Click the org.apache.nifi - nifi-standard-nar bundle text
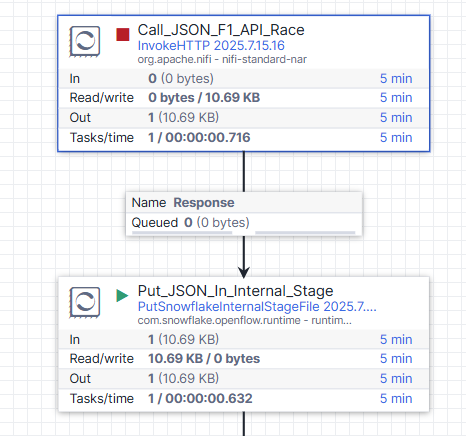Screen dimensions: 466x436 (x=222, y=59)
